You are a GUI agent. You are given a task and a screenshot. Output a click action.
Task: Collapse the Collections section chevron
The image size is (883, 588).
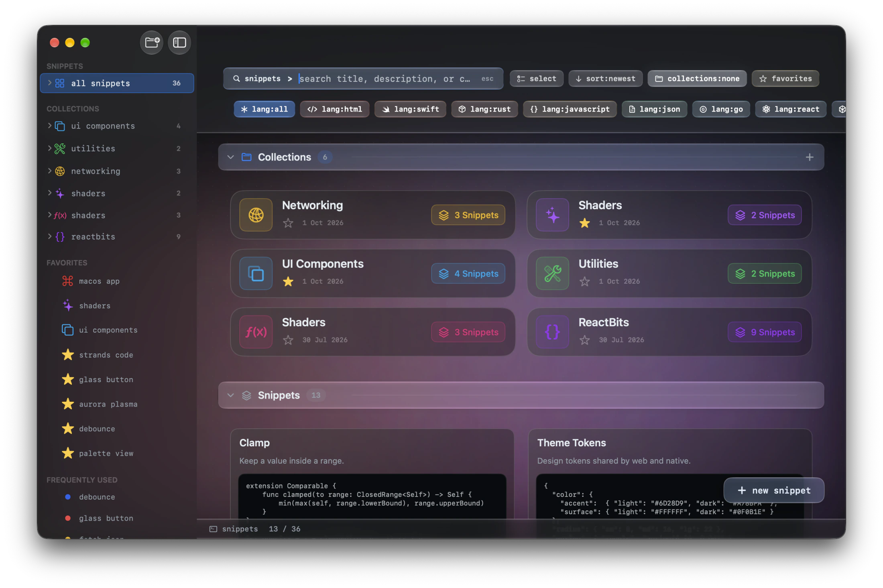tap(230, 157)
